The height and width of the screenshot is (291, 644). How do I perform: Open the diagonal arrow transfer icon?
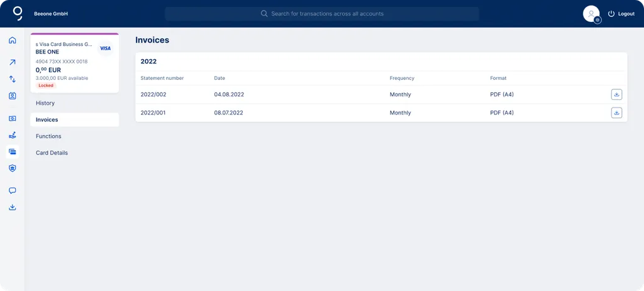coord(13,62)
